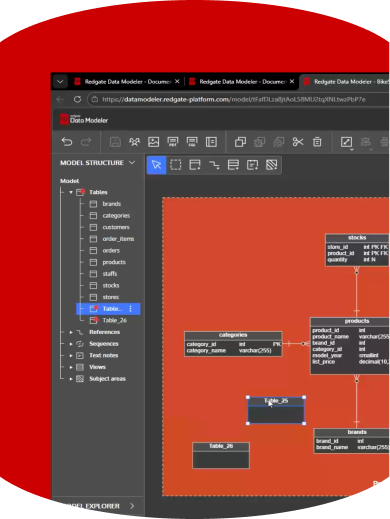Go back in the browser
390x519 pixels.
tap(60, 99)
